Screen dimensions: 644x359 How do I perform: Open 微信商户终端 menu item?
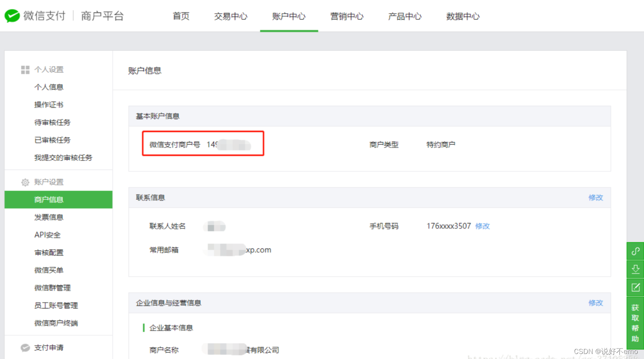tap(56, 323)
